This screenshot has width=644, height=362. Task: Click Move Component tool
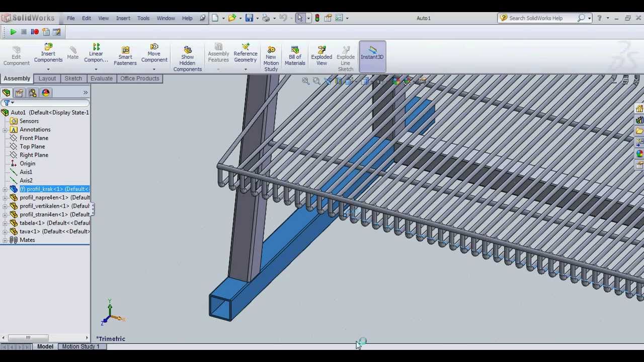[x=154, y=53]
